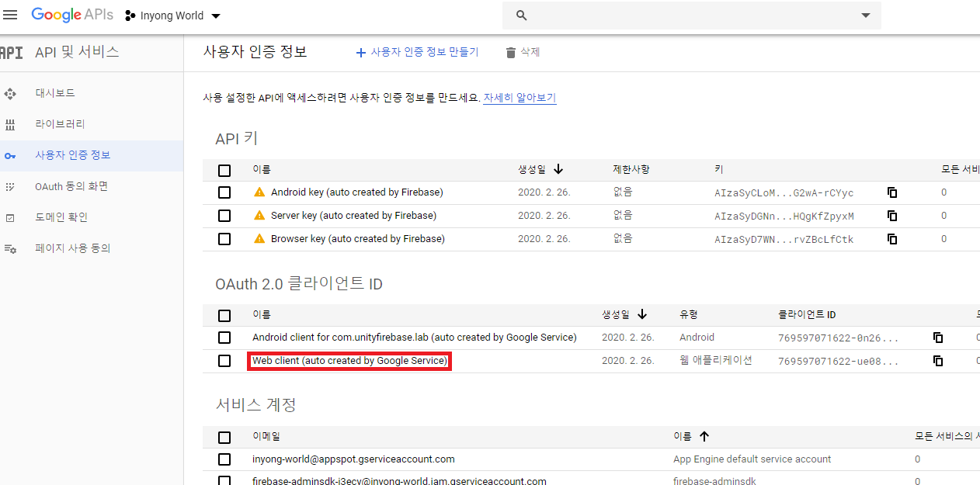Open the Inyong World project selector

point(172,16)
